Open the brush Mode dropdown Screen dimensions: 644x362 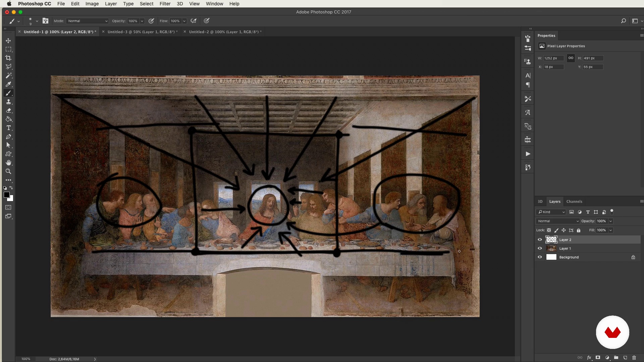pyautogui.click(x=88, y=21)
